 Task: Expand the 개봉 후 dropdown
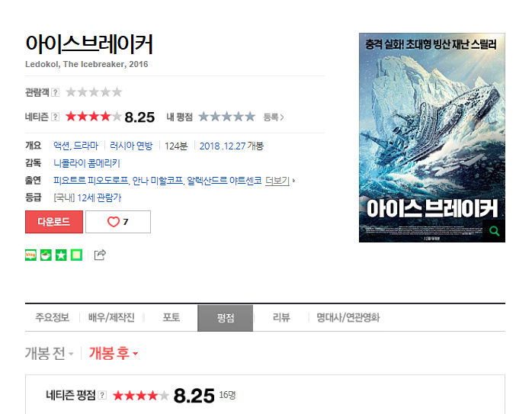click(x=114, y=354)
